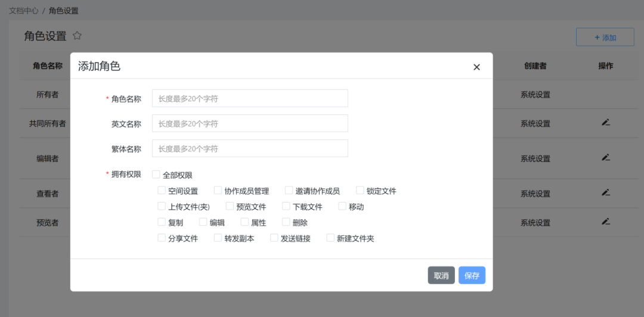Check the 下载文件 permission

[286, 206]
